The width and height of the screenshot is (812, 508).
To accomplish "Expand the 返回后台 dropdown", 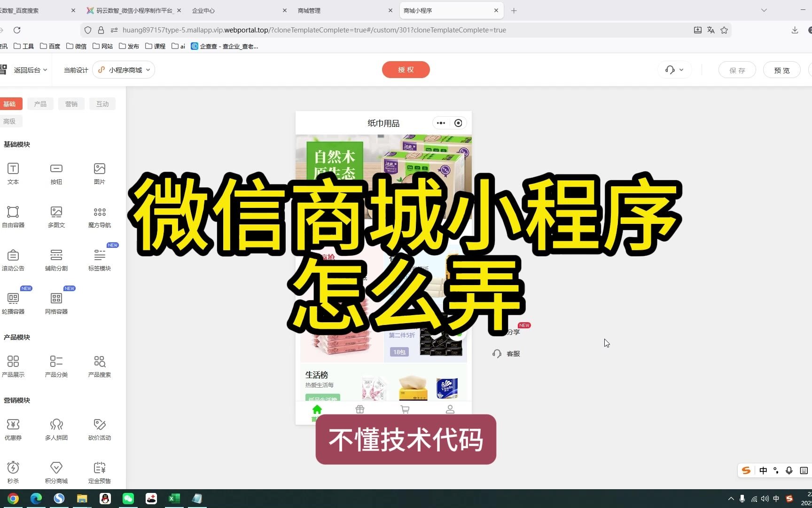I will (x=31, y=70).
